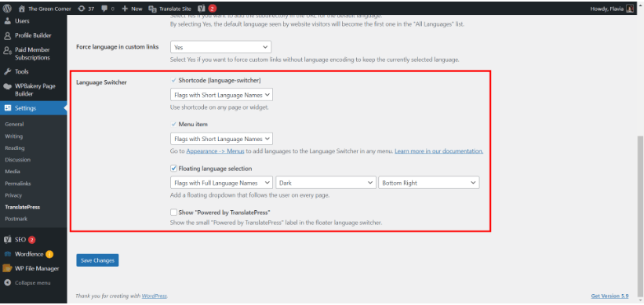Click the Language Switcher label
644x305 pixels.
point(101,82)
